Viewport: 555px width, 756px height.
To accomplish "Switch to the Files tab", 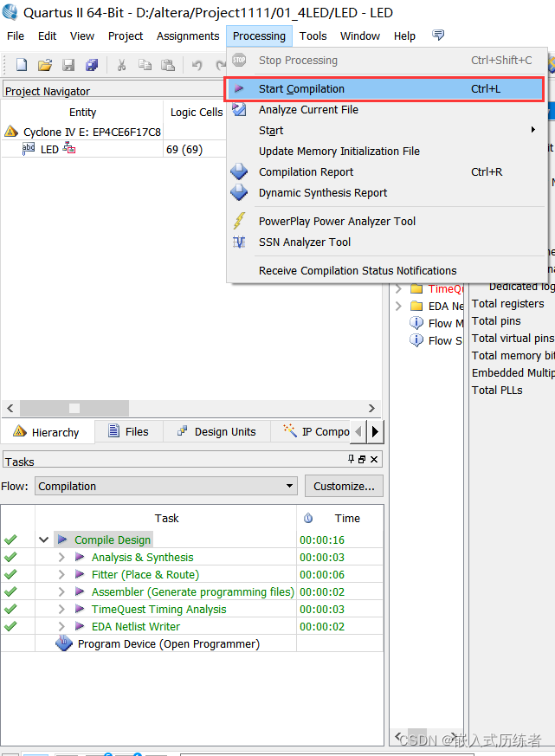I will (x=129, y=431).
